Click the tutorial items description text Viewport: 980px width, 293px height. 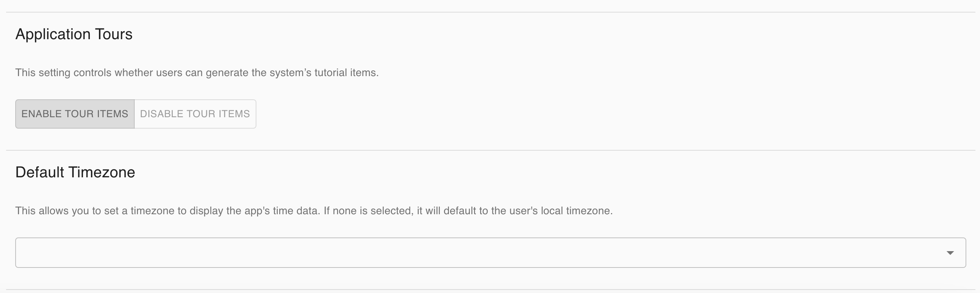pos(197,73)
